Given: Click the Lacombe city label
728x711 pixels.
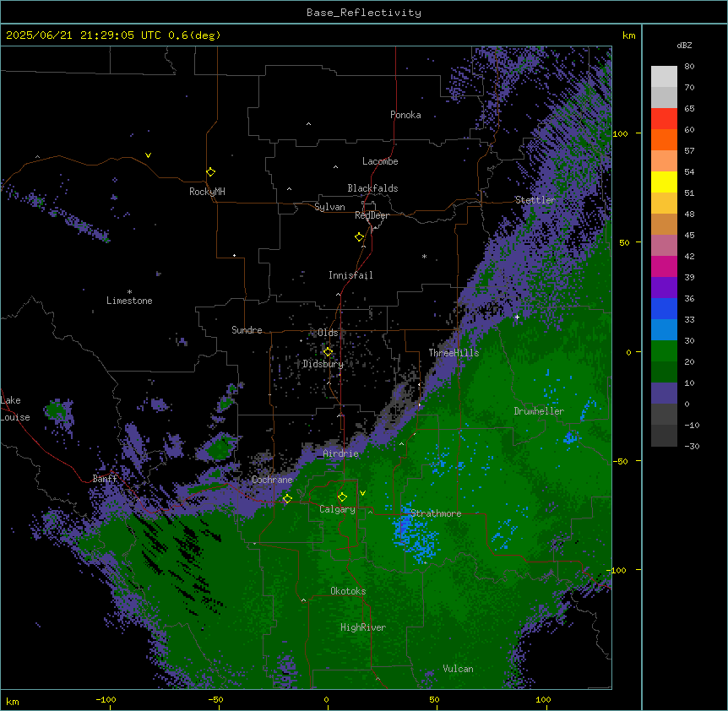Looking at the screenshot, I should tap(380, 161).
